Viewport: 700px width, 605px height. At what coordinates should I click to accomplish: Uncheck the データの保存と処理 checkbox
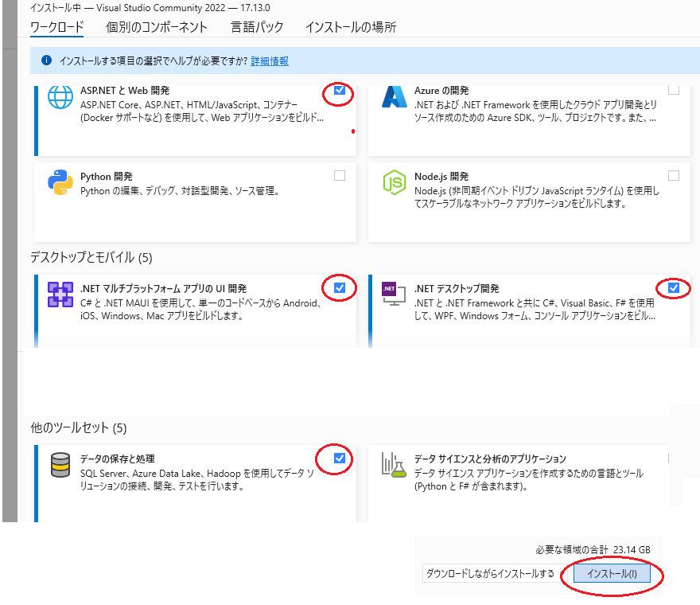[340, 458]
